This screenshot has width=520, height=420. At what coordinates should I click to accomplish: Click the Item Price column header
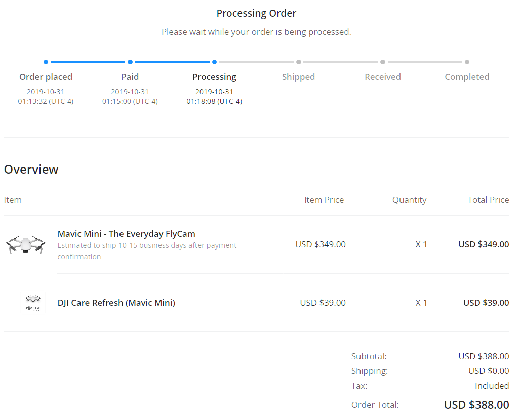(324, 200)
